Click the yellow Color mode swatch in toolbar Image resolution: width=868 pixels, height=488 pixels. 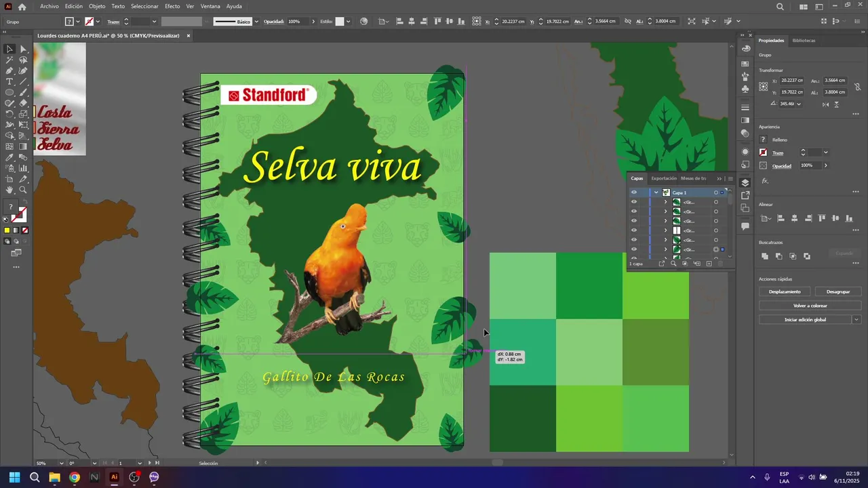click(x=7, y=230)
